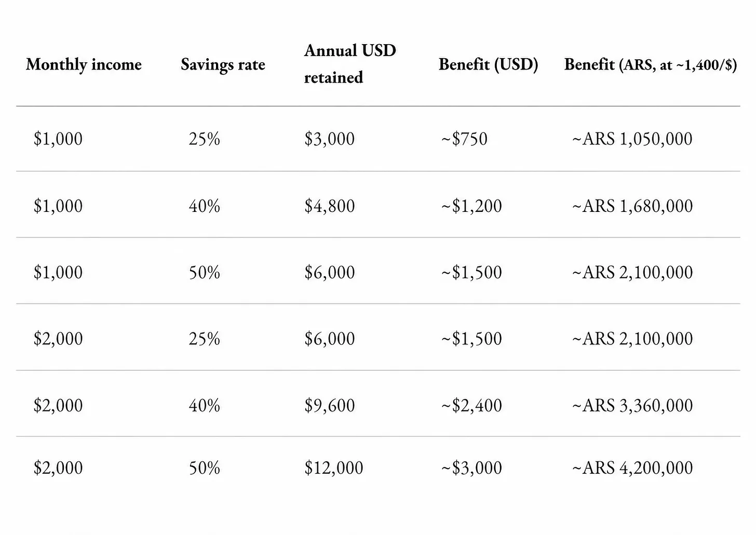Click the Benefit (ARS) column header
The height and width of the screenshot is (535, 756).
coord(651,64)
